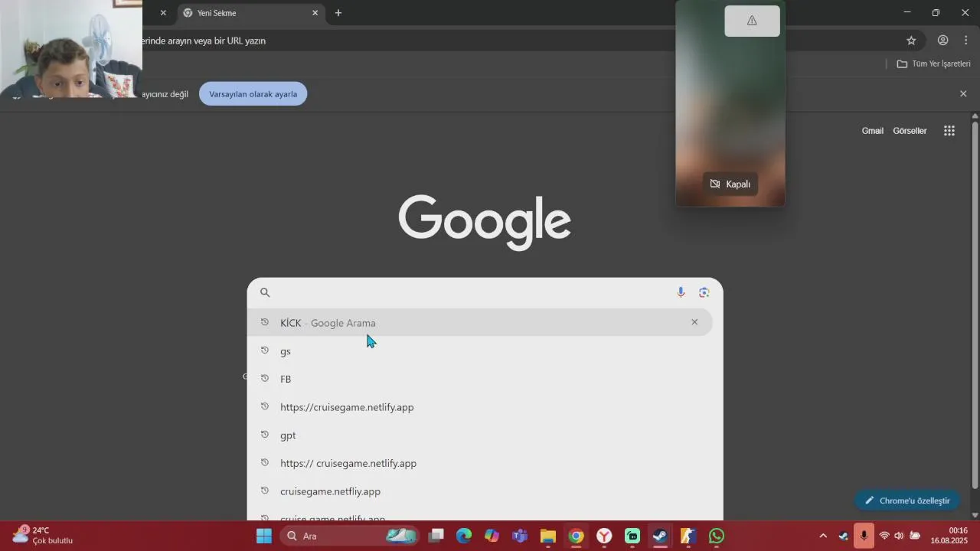Close the Yeni Sekme tab
980x551 pixels.
[315, 13]
